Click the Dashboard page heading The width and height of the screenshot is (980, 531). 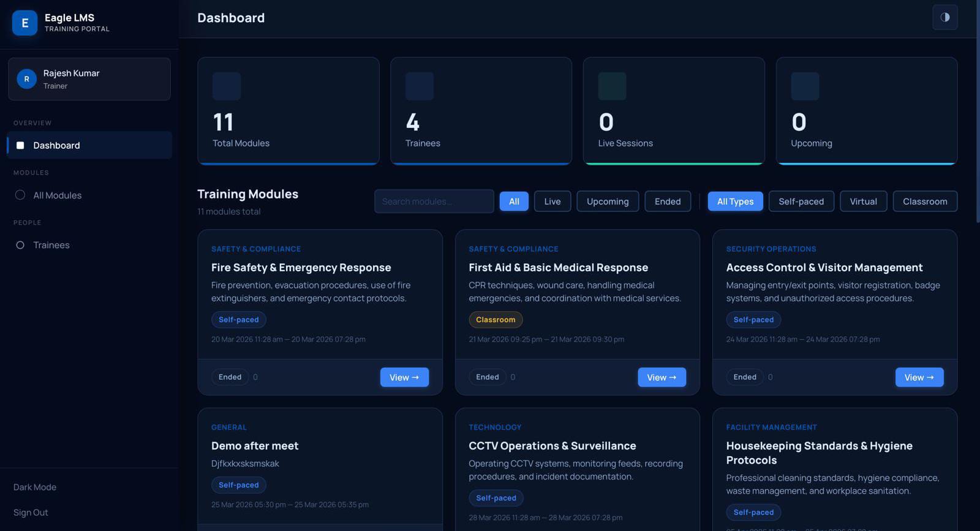tap(231, 18)
